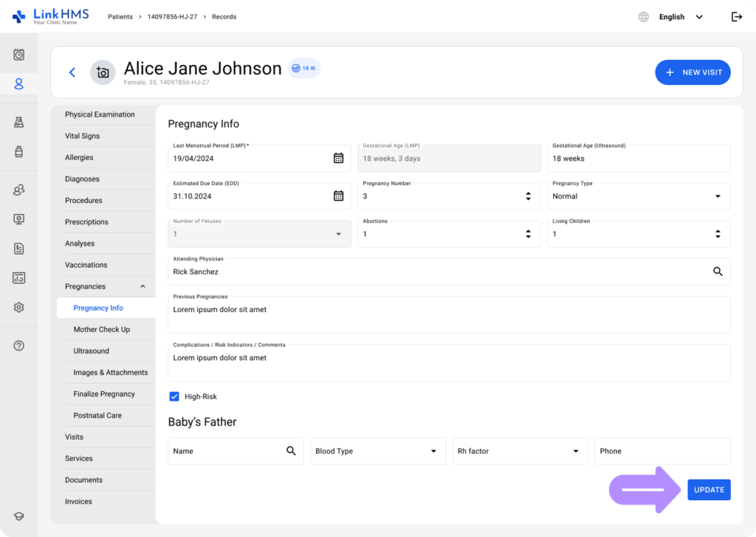Select Mother Check Up in side menu
756x537 pixels.
[x=102, y=329]
